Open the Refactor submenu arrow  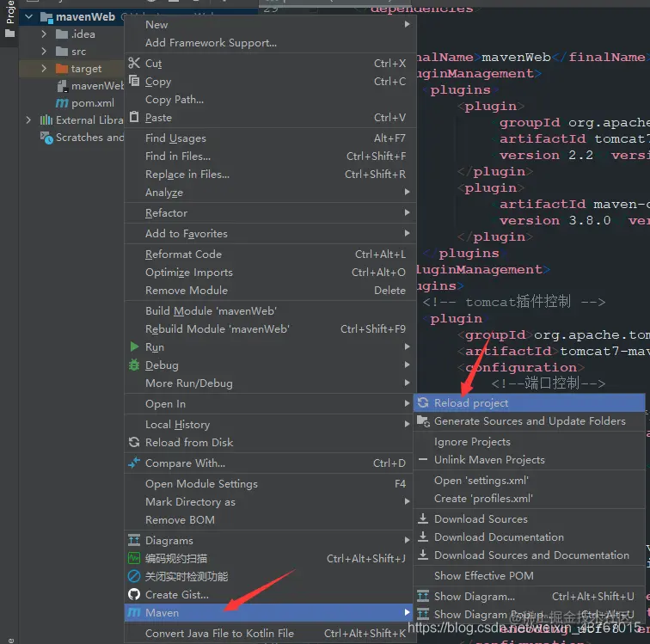coord(407,212)
